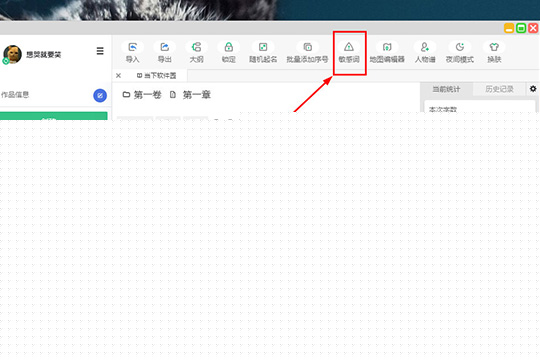Open the hamburger menu beside the username
The image size is (540, 360).
click(x=100, y=51)
